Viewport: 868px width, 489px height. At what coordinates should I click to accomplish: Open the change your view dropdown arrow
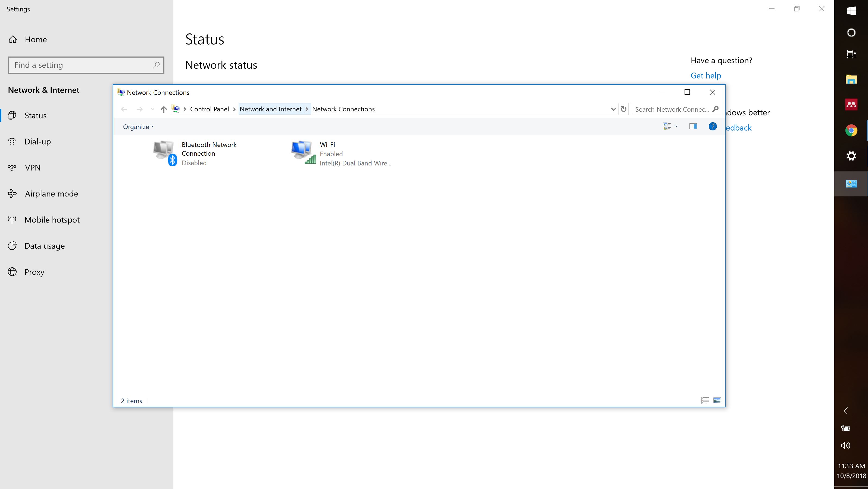(677, 126)
